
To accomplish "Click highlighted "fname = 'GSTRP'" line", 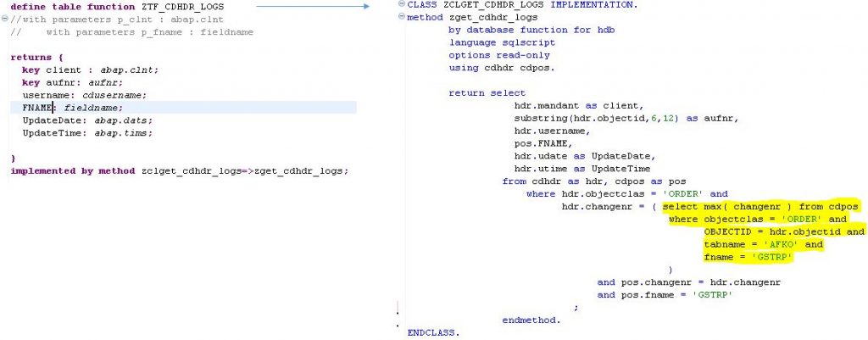I will pos(748,257).
